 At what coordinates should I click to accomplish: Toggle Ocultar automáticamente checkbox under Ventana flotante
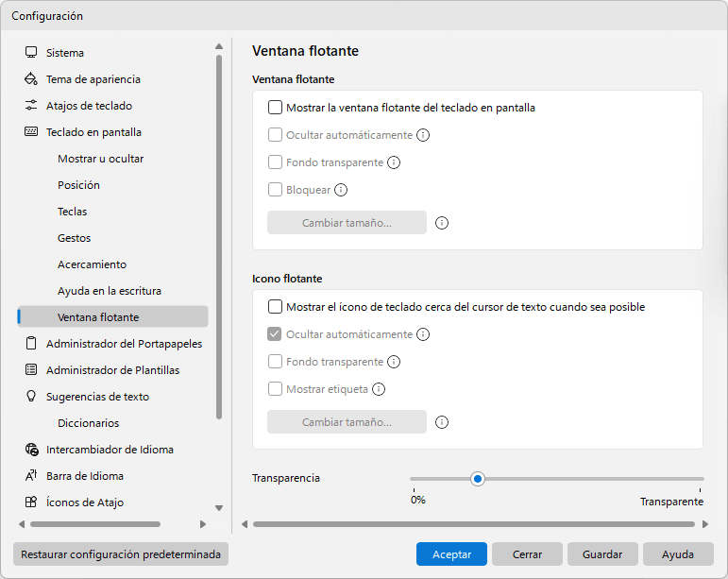[276, 135]
